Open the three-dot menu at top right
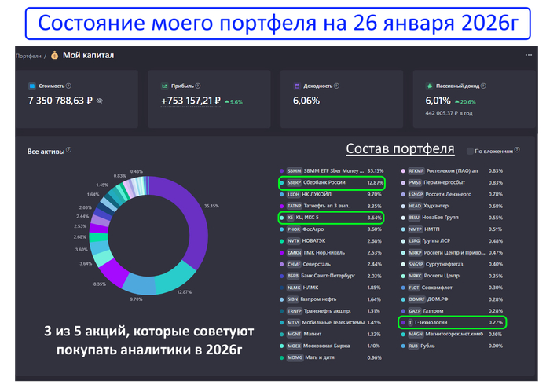 point(529,56)
